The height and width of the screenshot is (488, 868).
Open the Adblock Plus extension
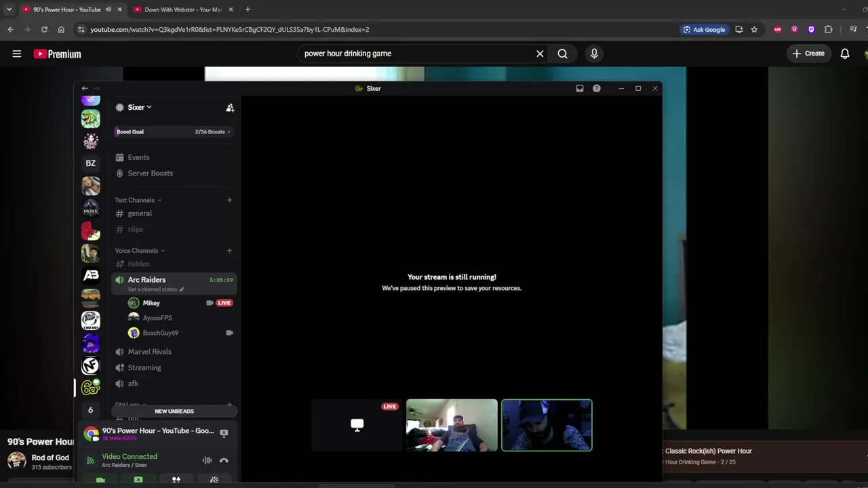click(x=778, y=29)
